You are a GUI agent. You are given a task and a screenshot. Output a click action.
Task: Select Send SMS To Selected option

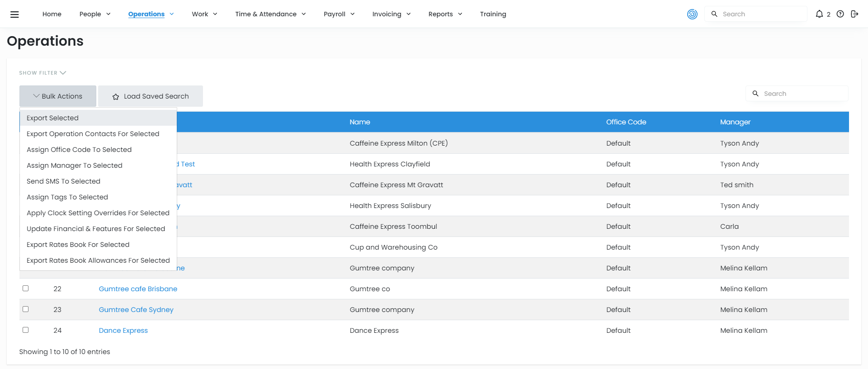pyautogui.click(x=63, y=181)
